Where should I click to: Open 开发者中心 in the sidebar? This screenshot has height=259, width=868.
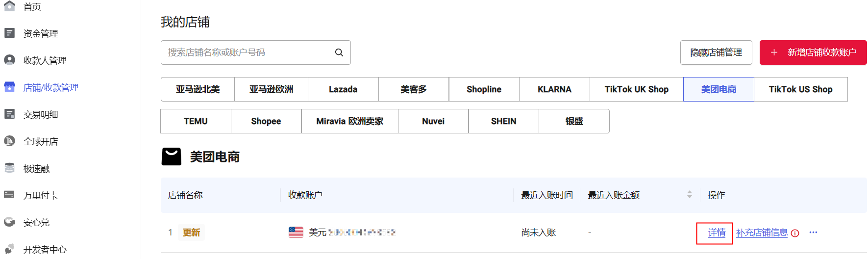point(45,249)
